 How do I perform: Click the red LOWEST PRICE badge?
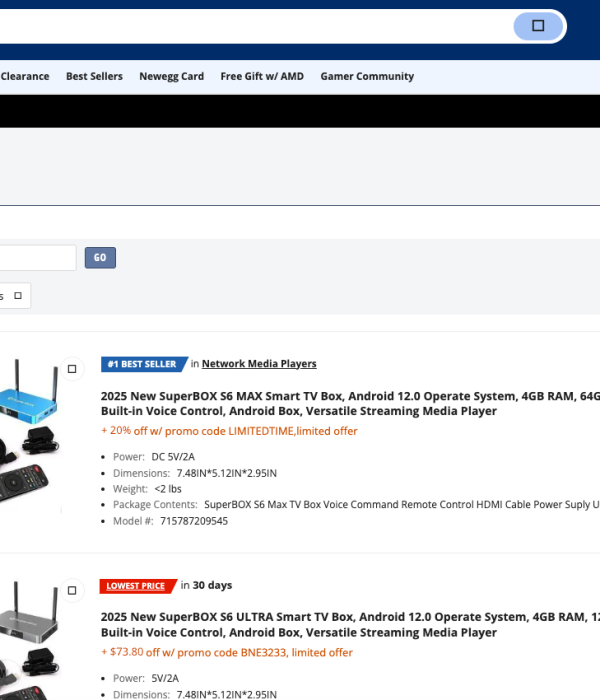(136, 586)
